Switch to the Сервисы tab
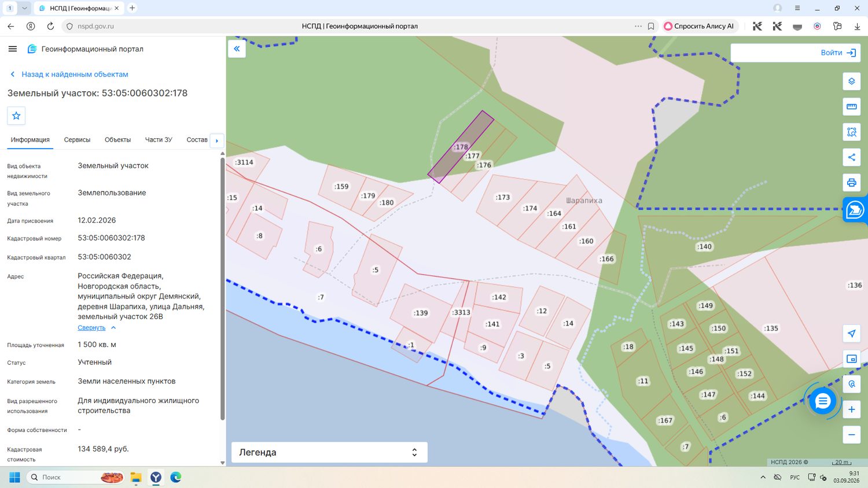Screen dimensions: 868x488 [77, 140]
